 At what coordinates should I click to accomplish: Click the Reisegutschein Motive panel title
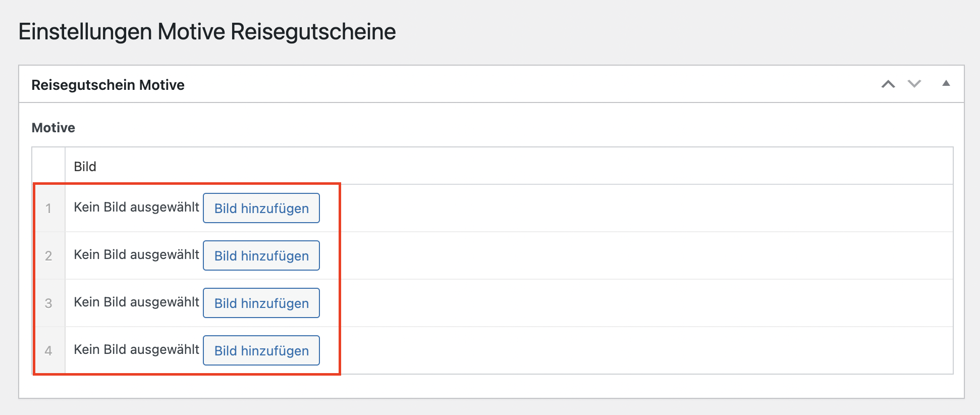[x=108, y=85]
